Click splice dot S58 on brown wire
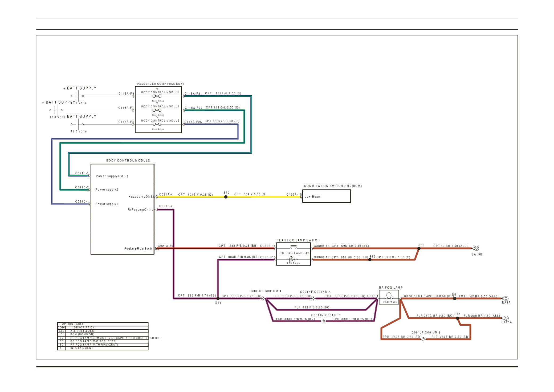The height and width of the screenshot is (392, 554). coord(419,248)
